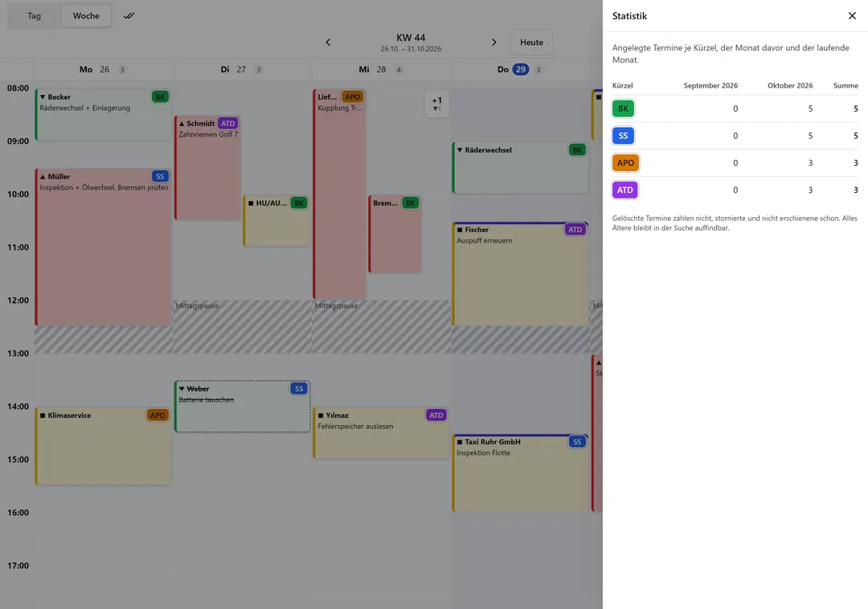Go to the next calendar week
Screen dimensions: 868x609
pyautogui.click(x=493, y=42)
